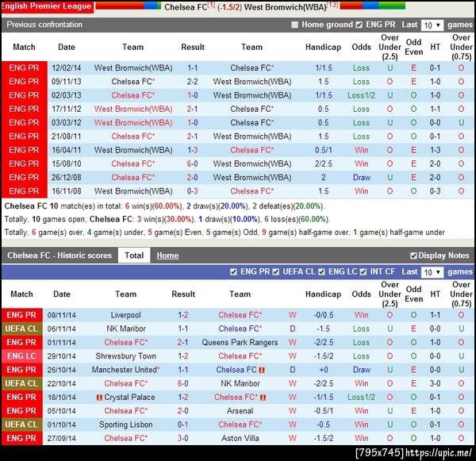Viewport: 476px width, 461px height.
Task: Click handicap -1.5/2 in Aston Villa row
Action: (324, 438)
